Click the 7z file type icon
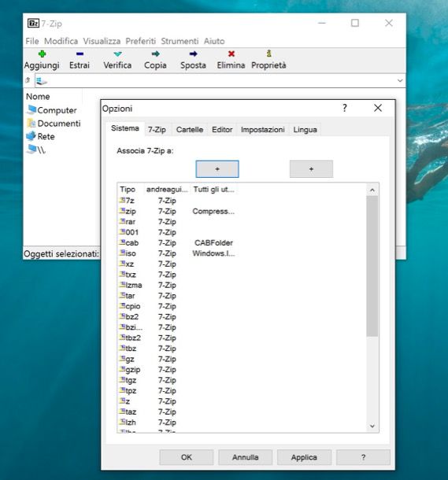Screen dimensions: 448x480 pyautogui.click(x=122, y=200)
